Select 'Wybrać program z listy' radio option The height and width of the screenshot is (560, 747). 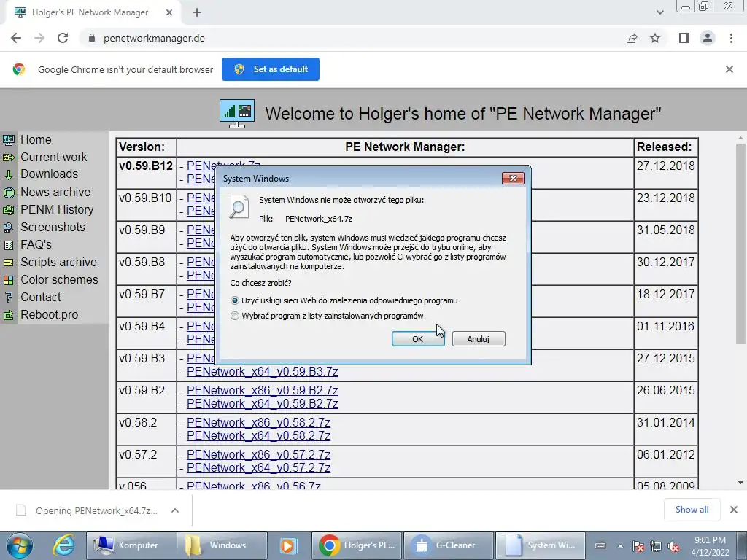click(x=234, y=316)
